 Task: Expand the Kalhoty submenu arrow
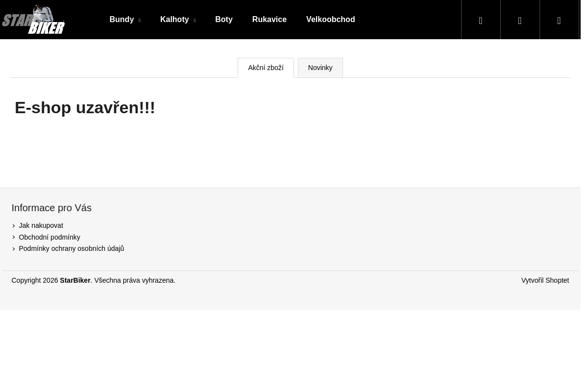tap(194, 21)
